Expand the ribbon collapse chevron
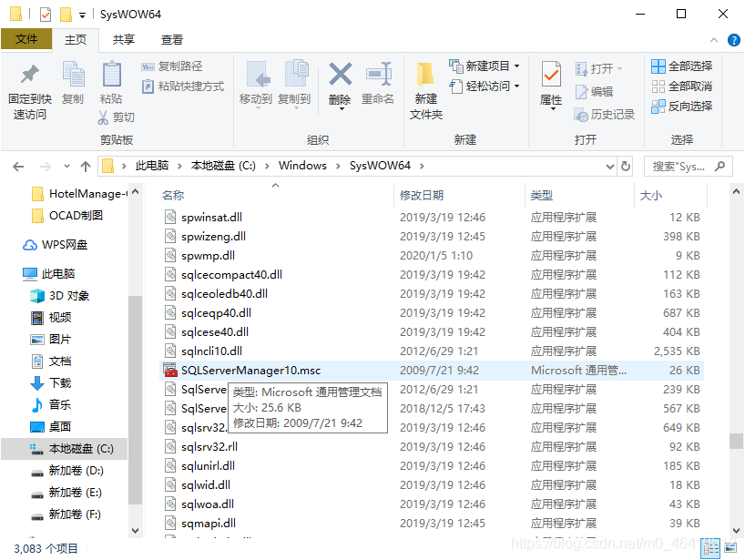 pos(713,40)
